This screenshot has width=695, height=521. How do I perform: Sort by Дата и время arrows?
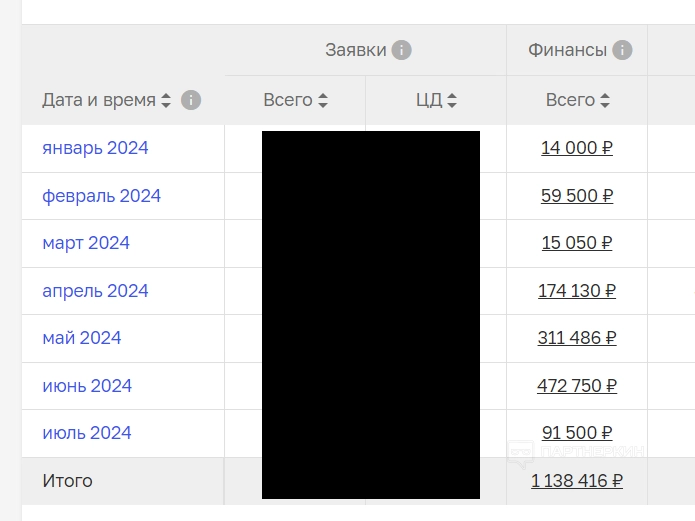[x=166, y=100]
